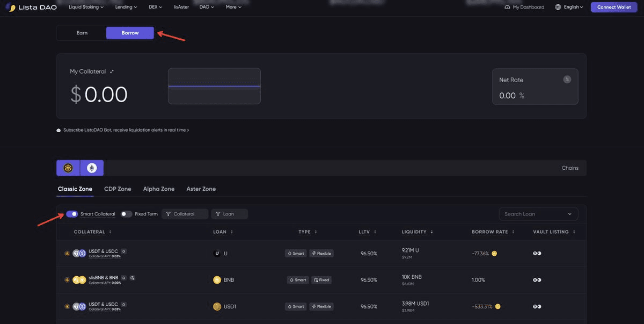Click the 1.00% borrow rate
Viewport: 644px width, 324px height.
pos(478,280)
